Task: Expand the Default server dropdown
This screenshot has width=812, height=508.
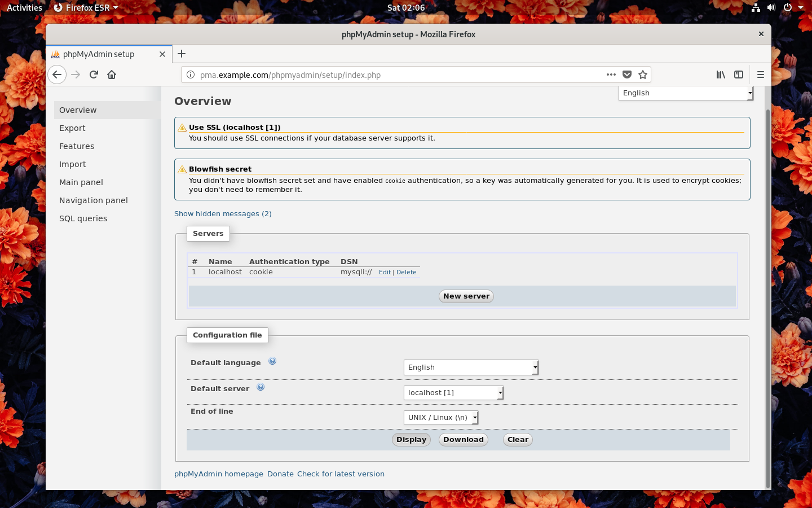Action: click(454, 393)
